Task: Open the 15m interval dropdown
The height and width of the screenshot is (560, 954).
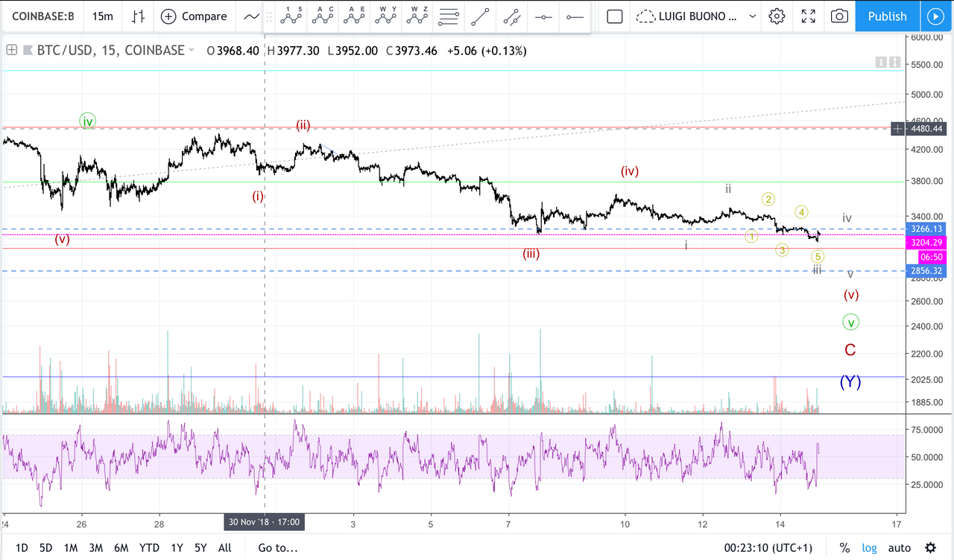Action: tap(102, 16)
